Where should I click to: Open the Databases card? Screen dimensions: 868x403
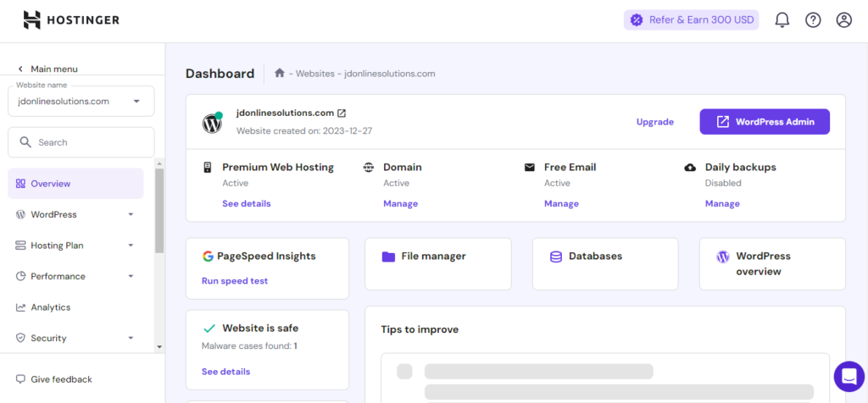[x=605, y=263]
